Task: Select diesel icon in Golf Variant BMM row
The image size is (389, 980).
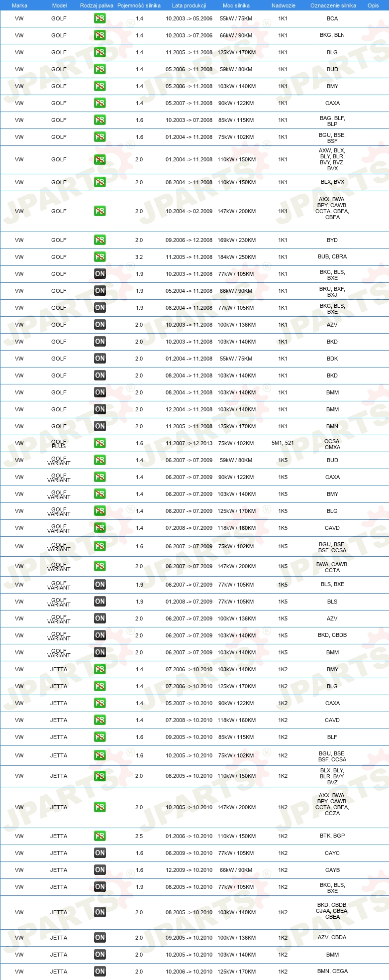Action: click(x=100, y=652)
